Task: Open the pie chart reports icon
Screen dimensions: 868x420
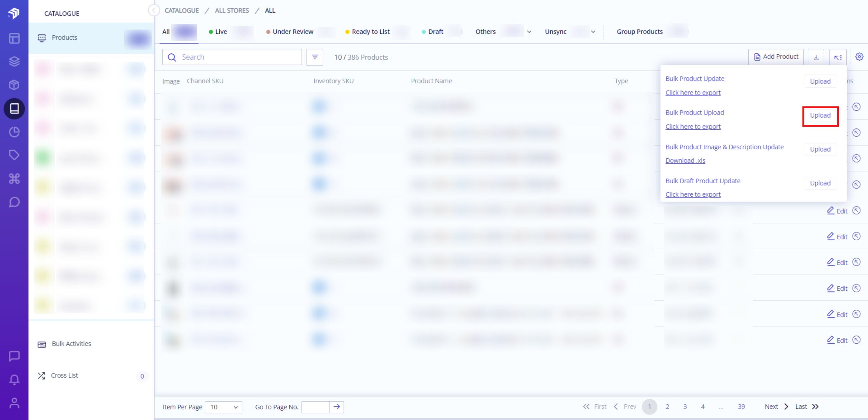Action: 14,132
